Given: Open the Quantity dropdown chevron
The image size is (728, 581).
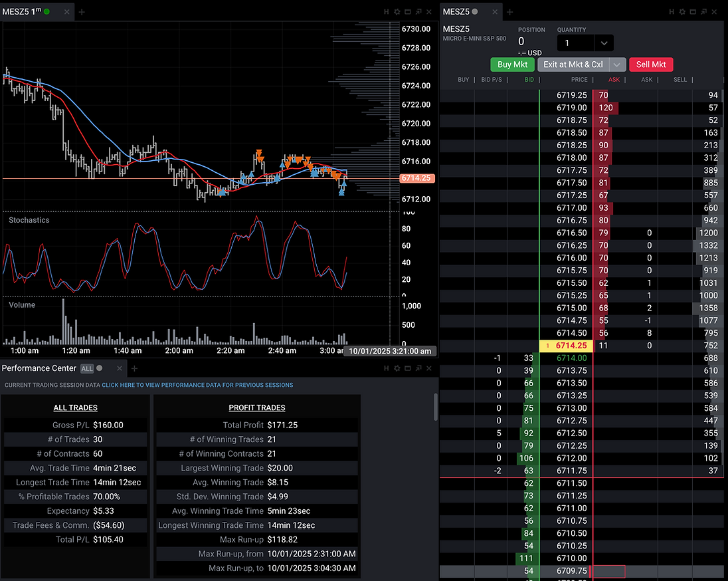Looking at the screenshot, I should [604, 43].
